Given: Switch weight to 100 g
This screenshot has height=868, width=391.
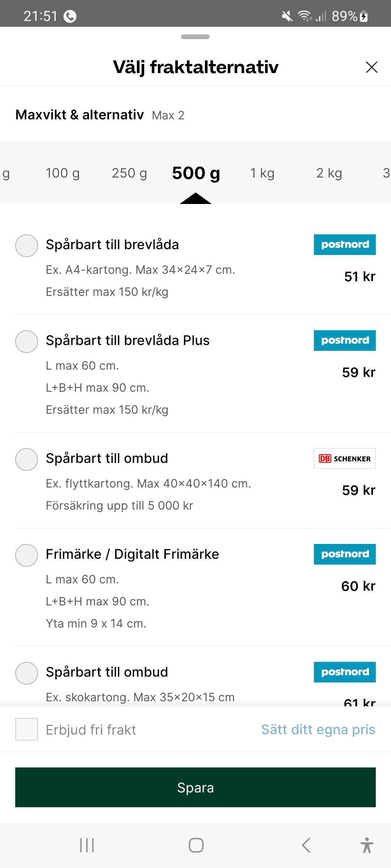Looking at the screenshot, I should point(63,173).
